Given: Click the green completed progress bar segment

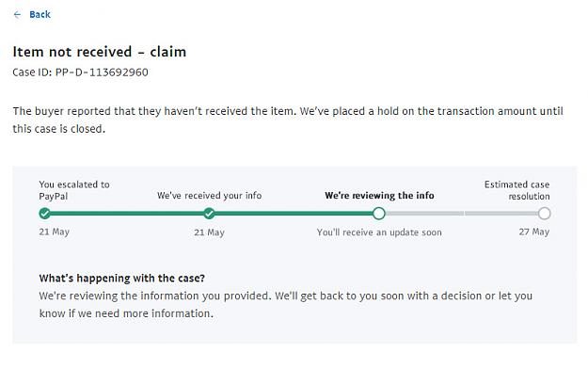Looking at the screenshot, I should tap(212, 214).
